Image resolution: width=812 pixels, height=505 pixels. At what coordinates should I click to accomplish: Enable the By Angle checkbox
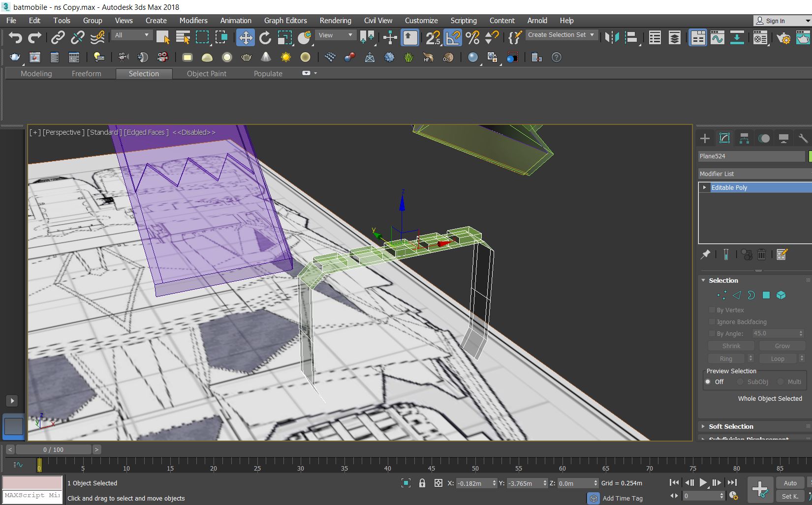(712, 333)
